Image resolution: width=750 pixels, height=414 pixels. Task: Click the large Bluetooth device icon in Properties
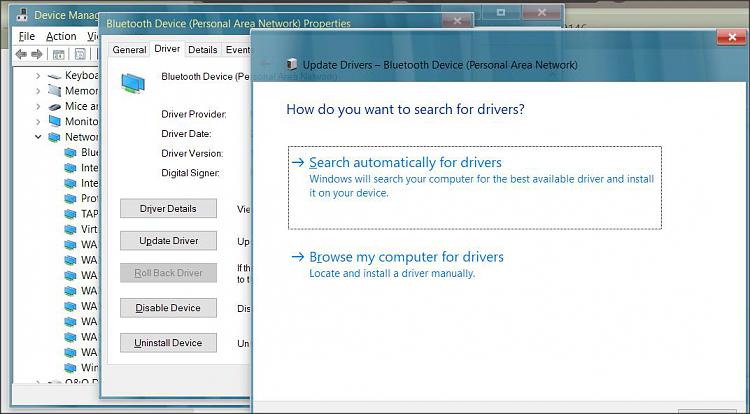(133, 83)
